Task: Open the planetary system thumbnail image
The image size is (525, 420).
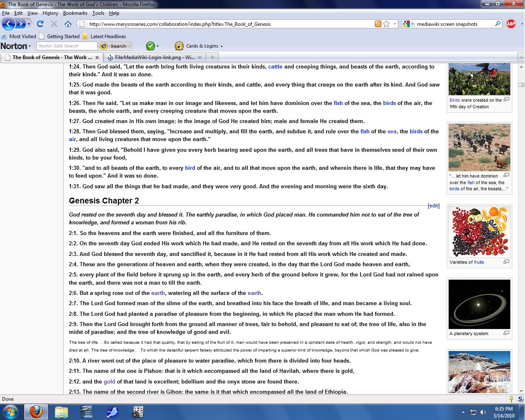Action: click(x=479, y=304)
